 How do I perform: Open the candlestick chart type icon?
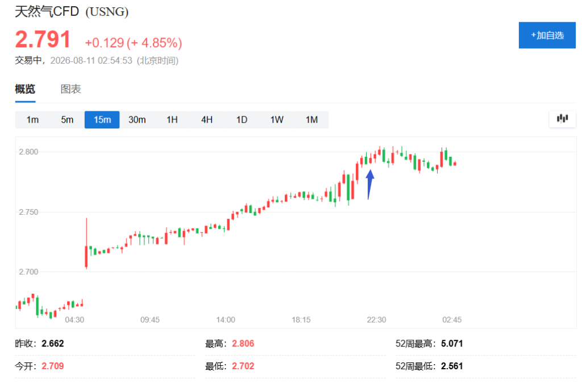[562, 119]
